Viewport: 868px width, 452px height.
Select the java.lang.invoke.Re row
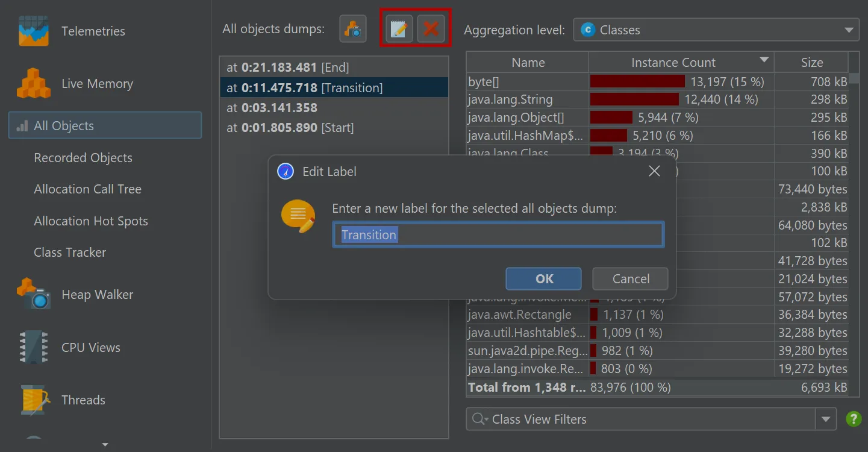(x=657, y=369)
